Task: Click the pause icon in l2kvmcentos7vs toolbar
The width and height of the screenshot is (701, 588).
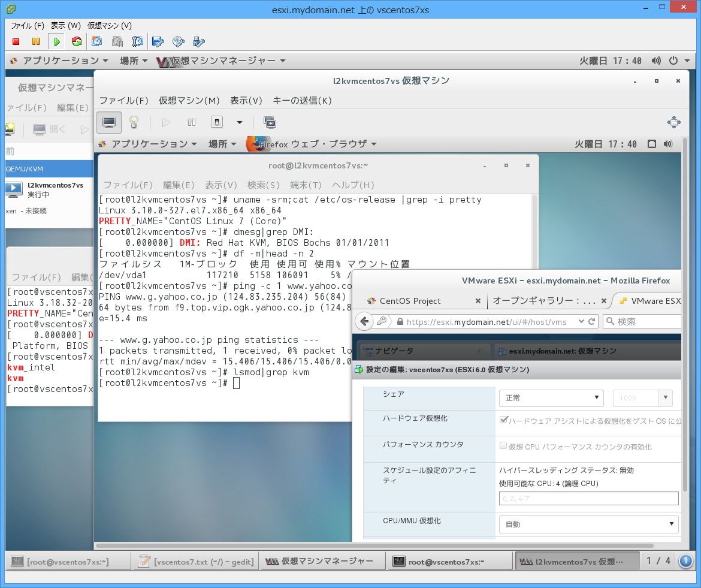Action: 191,122
